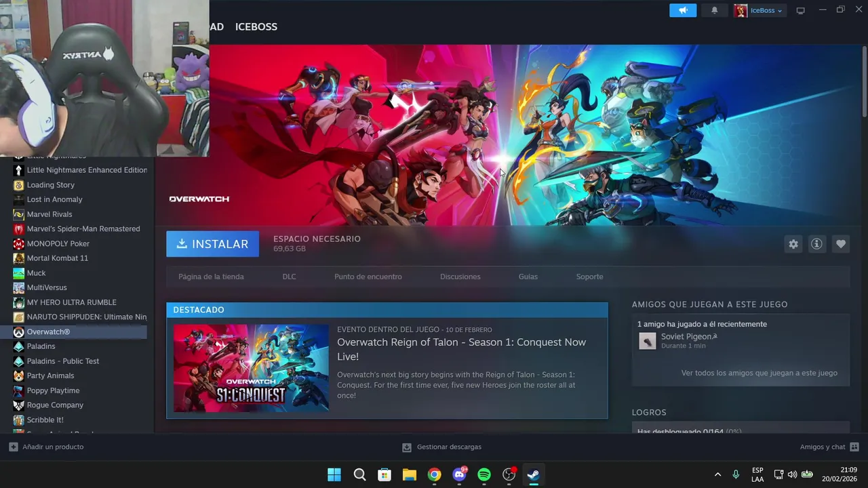The height and width of the screenshot is (488, 868).
Task: Click the MY HERO ULTRA RUMBLE icon
Action: click(x=19, y=302)
